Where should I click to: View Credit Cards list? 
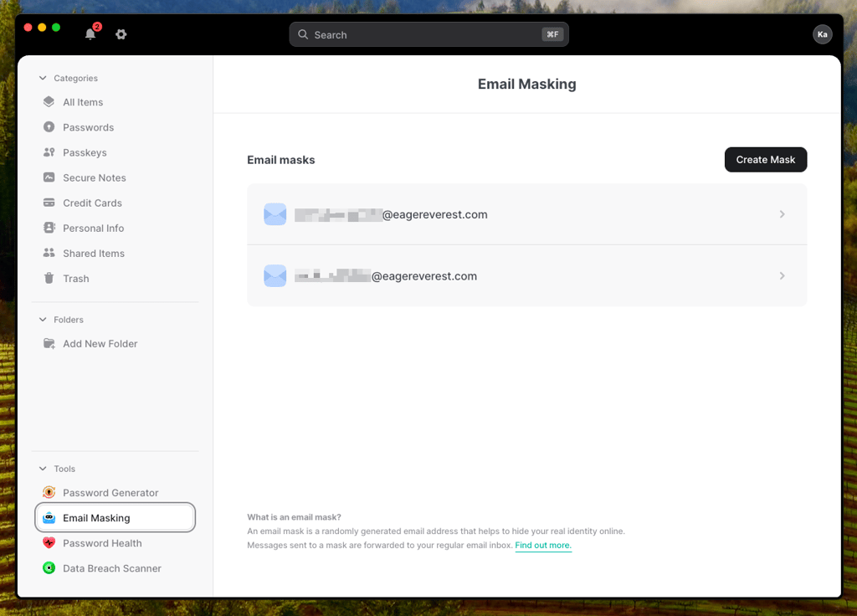click(x=115, y=203)
